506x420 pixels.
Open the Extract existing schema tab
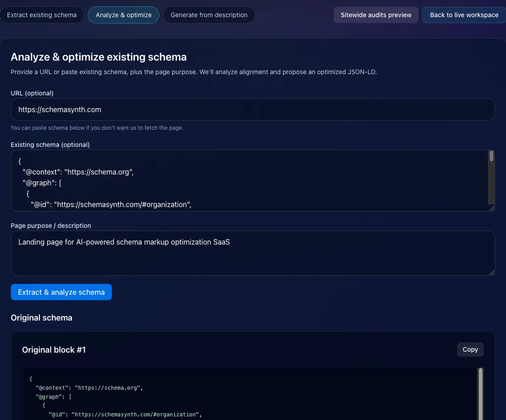[42, 15]
